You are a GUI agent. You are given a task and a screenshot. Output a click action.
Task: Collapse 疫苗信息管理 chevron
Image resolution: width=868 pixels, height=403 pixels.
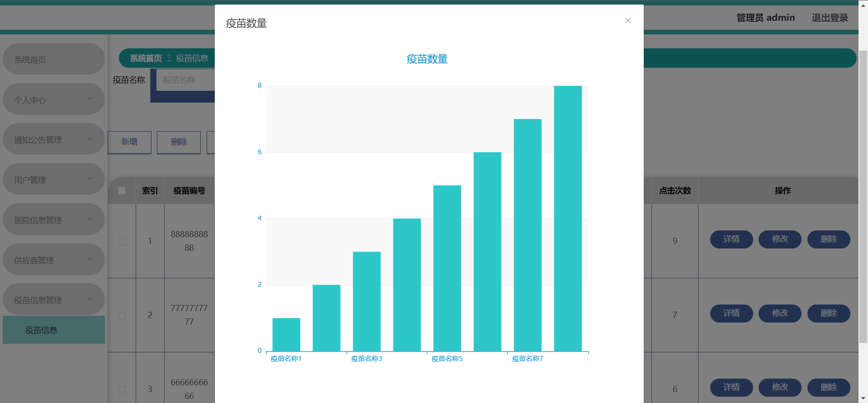(x=90, y=299)
